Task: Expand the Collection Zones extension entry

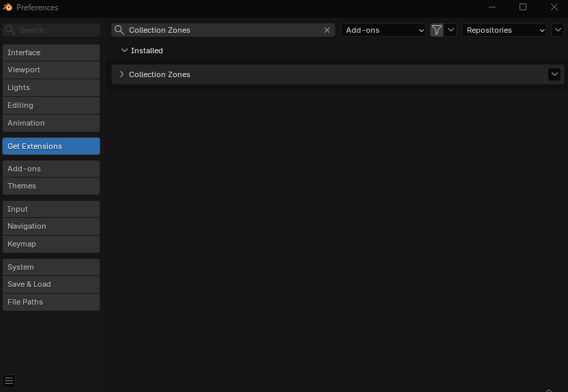Action: click(x=122, y=74)
